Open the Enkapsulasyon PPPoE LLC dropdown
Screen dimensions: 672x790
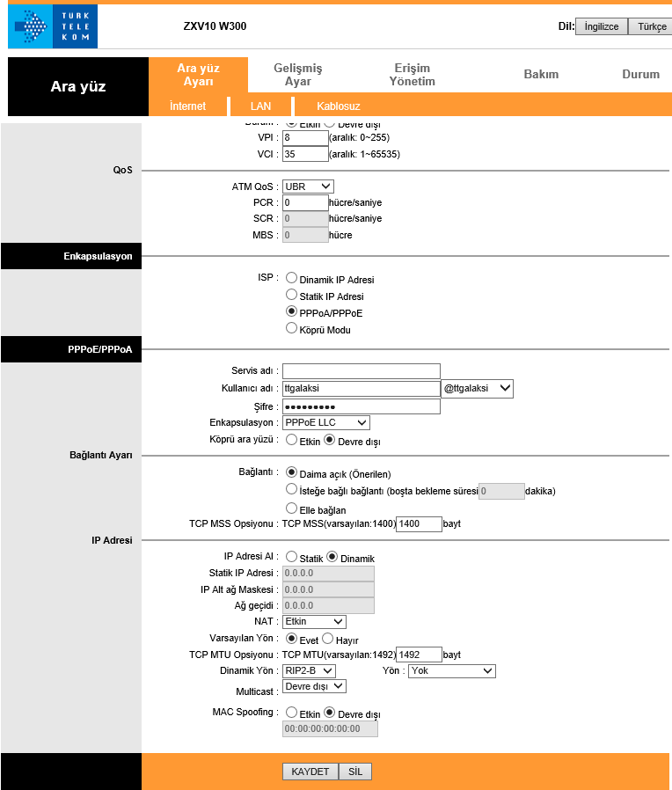click(x=326, y=422)
